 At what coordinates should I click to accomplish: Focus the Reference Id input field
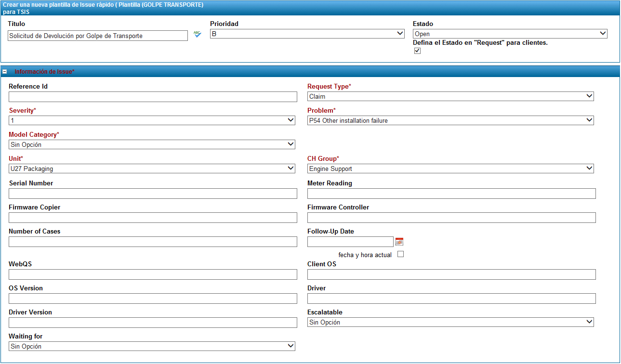[x=153, y=97]
